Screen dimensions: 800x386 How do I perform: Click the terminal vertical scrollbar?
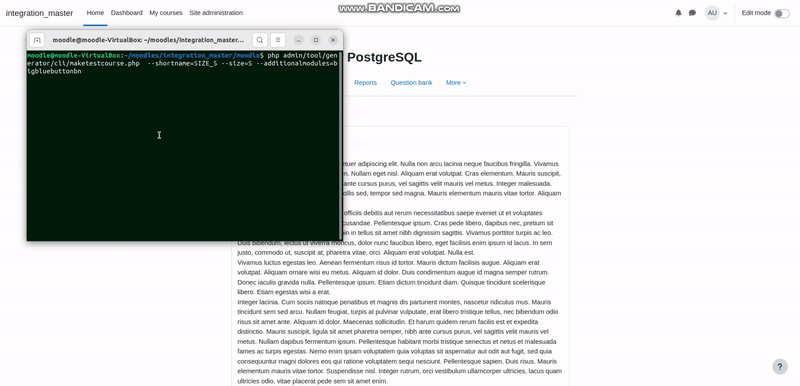(x=340, y=145)
